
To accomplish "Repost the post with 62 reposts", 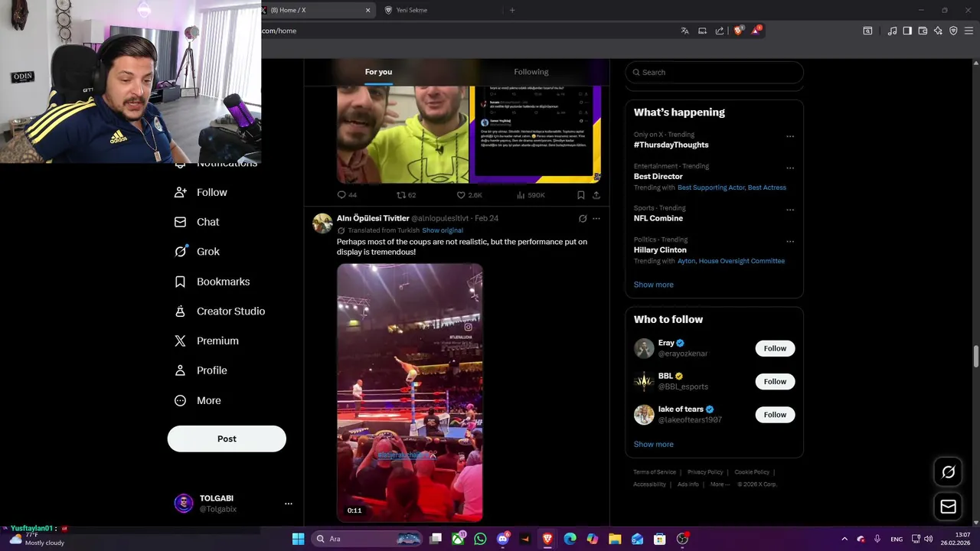I will [x=406, y=195].
